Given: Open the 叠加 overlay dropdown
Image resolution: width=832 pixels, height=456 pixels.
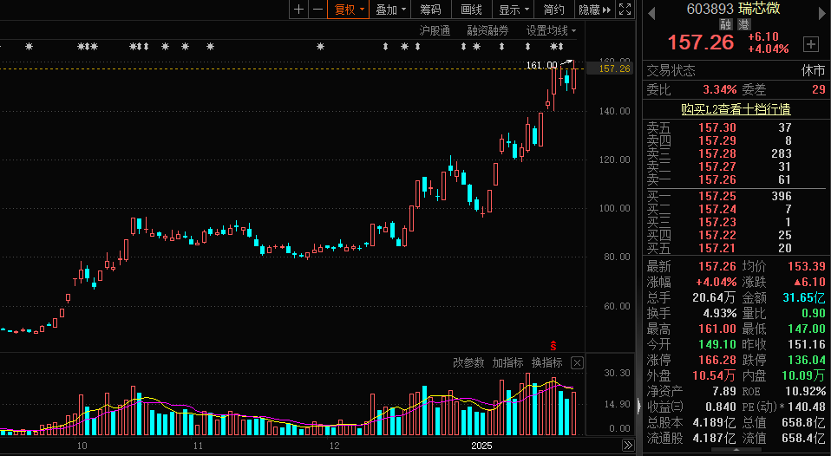Looking at the screenshot, I should pos(390,10).
